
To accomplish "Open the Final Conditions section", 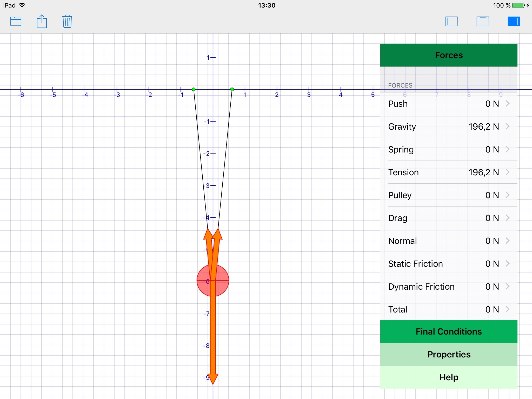I will [449, 331].
